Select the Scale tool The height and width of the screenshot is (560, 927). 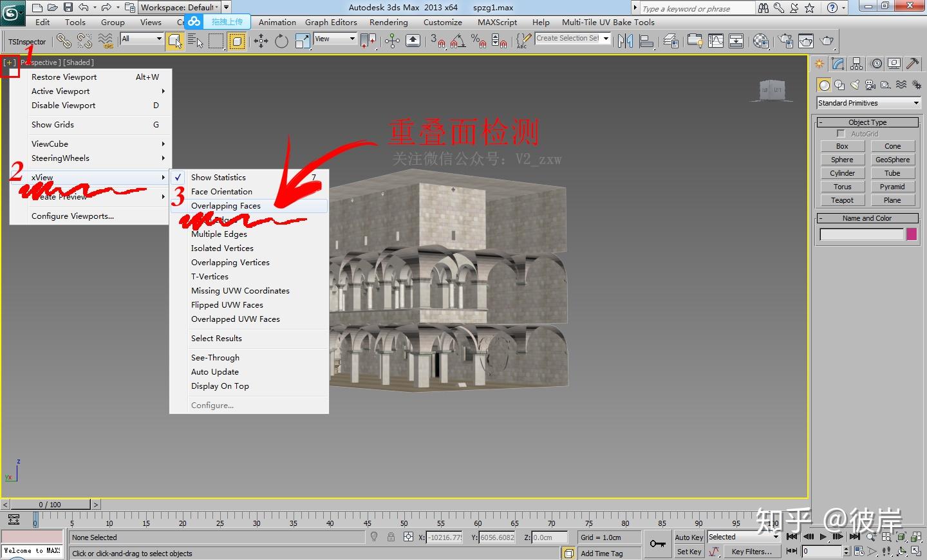coord(303,41)
